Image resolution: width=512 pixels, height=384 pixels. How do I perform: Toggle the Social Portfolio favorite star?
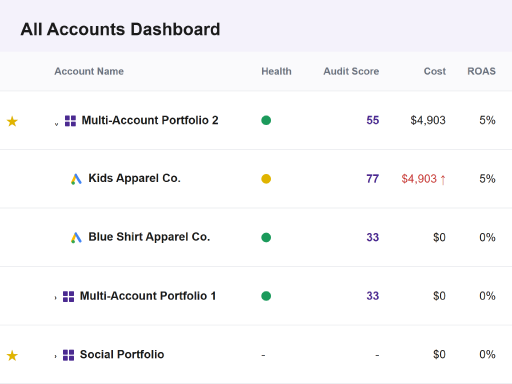coord(12,356)
